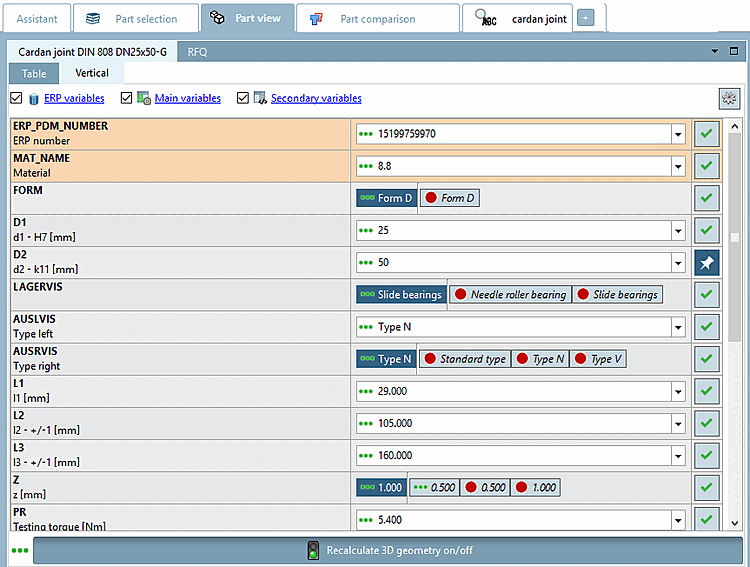The width and height of the screenshot is (750, 567).
Task: Click the cardan joint search ABC icon
Action: point(485,18)
